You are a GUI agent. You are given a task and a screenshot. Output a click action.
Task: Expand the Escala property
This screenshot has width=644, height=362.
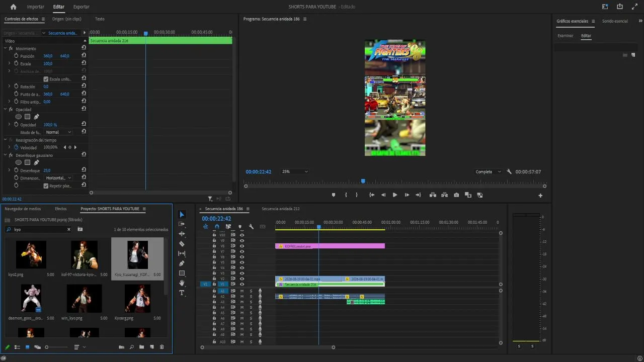pyautogui.click(x=9, y=63)
